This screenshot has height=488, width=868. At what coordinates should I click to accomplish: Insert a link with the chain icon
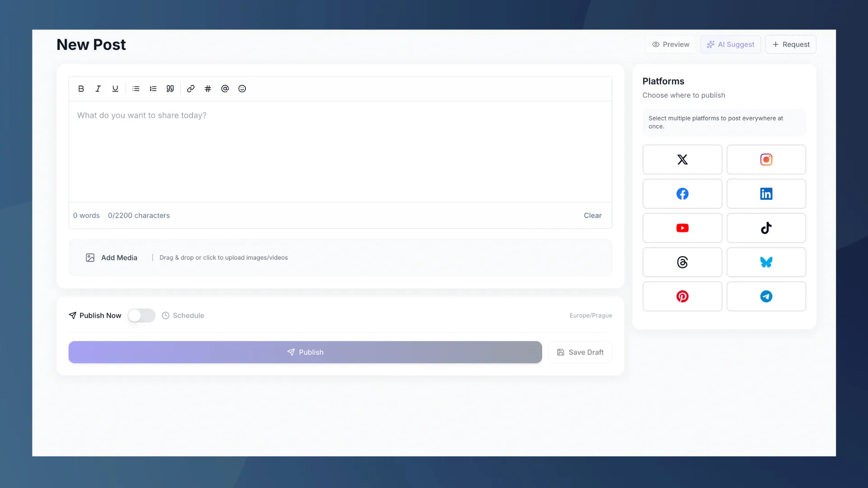191,89
